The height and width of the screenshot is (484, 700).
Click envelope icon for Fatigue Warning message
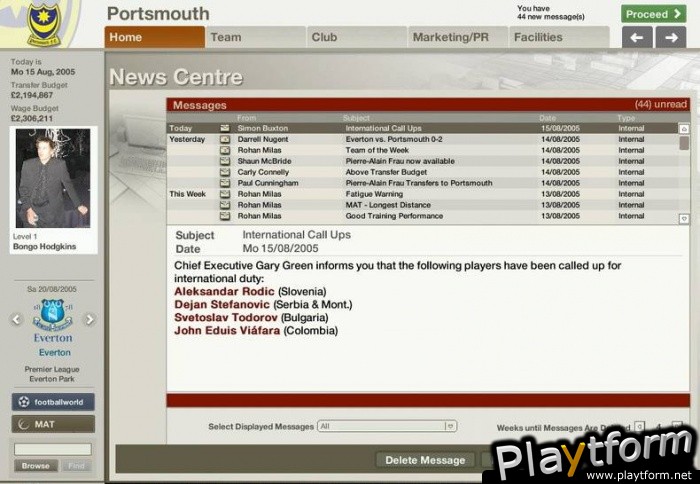tap(225, 194)
